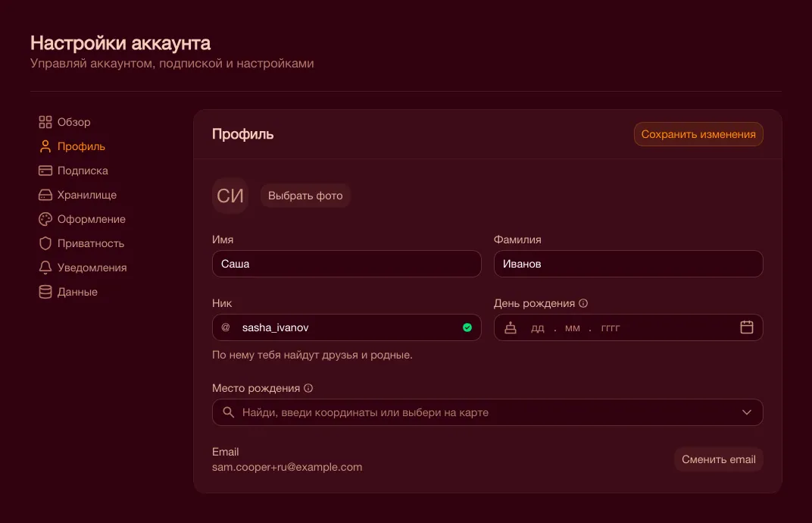Click the email address sam.cooper+ru@example.com
This screenshot has width=812, height=523.
tap(287, 467)
